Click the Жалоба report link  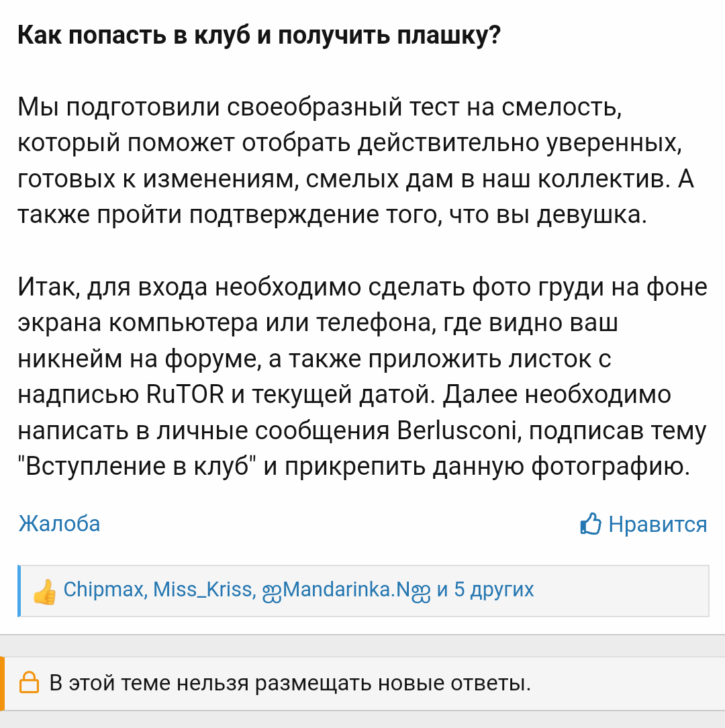pos(59,523)
